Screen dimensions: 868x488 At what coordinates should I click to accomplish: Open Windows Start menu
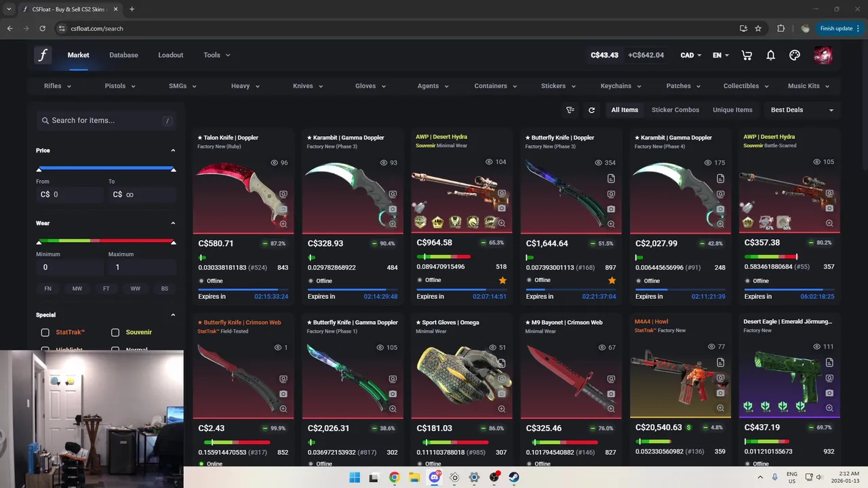(x=354, y=477)
